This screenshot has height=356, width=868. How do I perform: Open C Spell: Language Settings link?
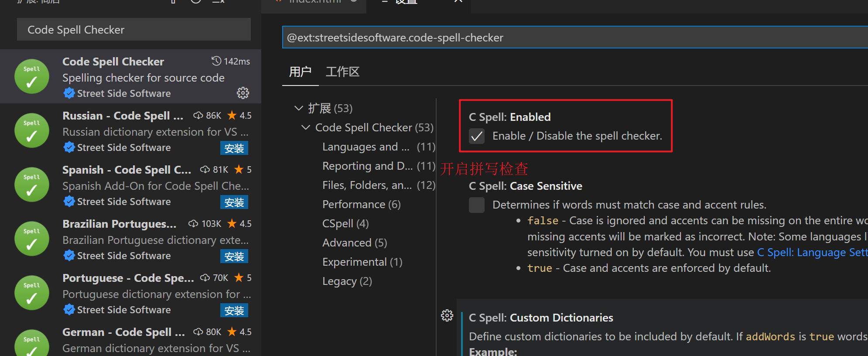pyautogui.click(x=812, y=253)
